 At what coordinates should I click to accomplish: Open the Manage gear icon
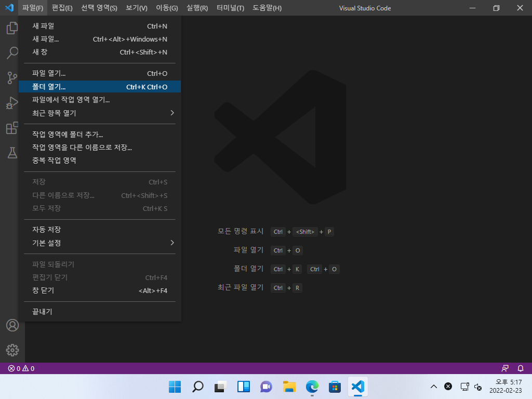click(12, 350)
